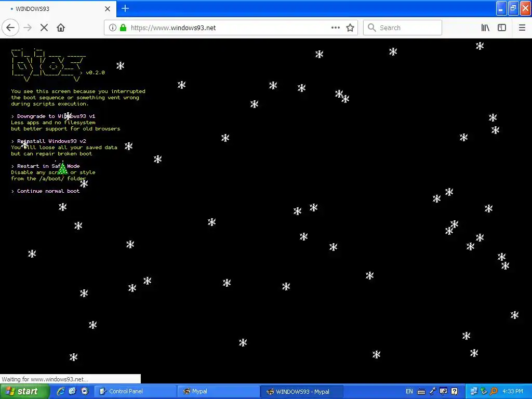The height and width of the screenshot is (399, 532).
Task: Click the safely remove hardware tray icon
Action: tap(484, 392)
